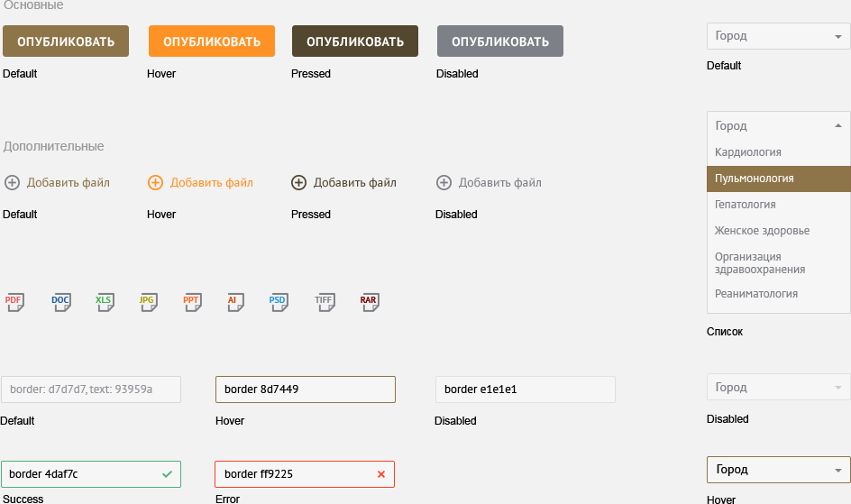Select the JPG file icon

point(148,303)
